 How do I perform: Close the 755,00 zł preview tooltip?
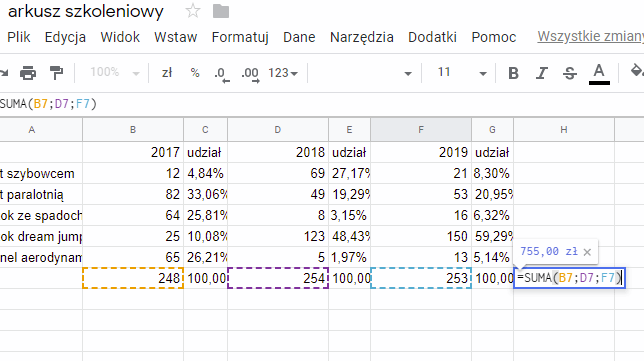pos(587,252)
